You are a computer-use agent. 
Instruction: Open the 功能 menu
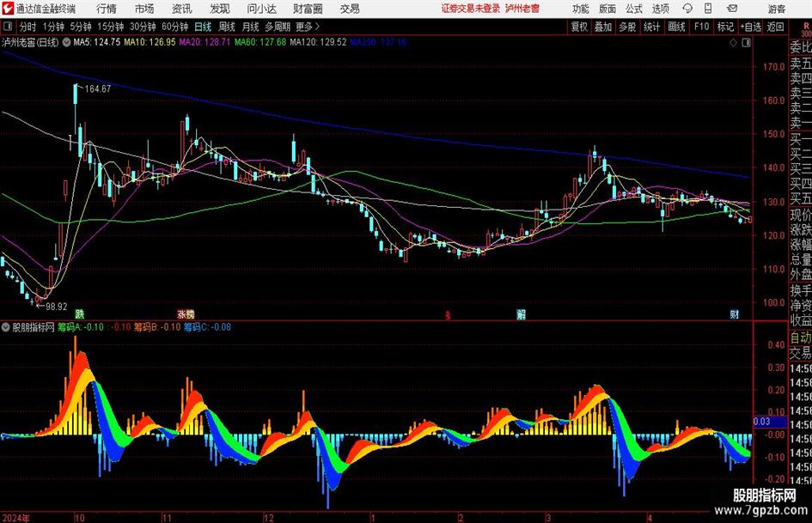pyautogui.click(x=581, y=9)
